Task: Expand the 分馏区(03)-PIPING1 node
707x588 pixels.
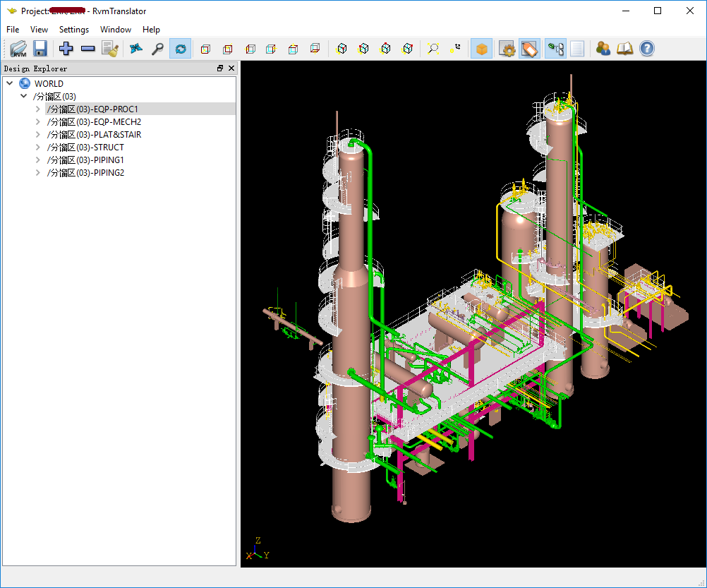Action: (x=38, y=160)
